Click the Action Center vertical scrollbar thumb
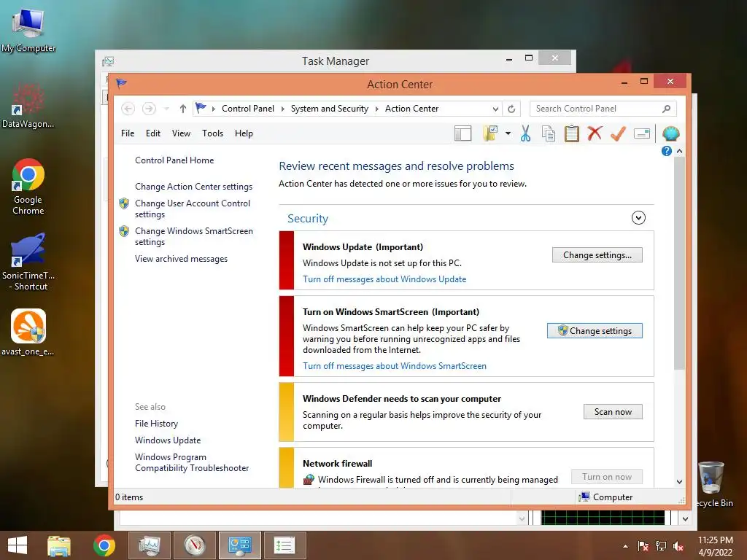747x560 pixels. pyautogui.click(x=679, y=262)
